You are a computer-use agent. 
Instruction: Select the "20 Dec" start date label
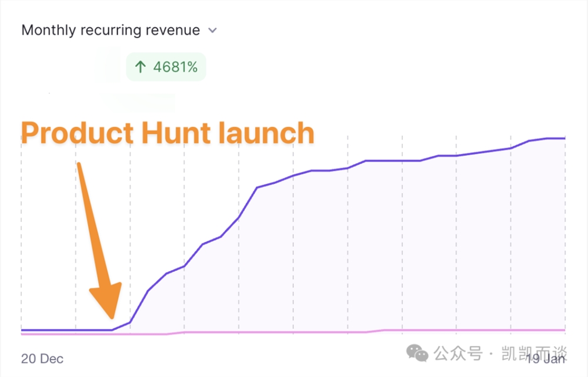(x=42, y=359)
